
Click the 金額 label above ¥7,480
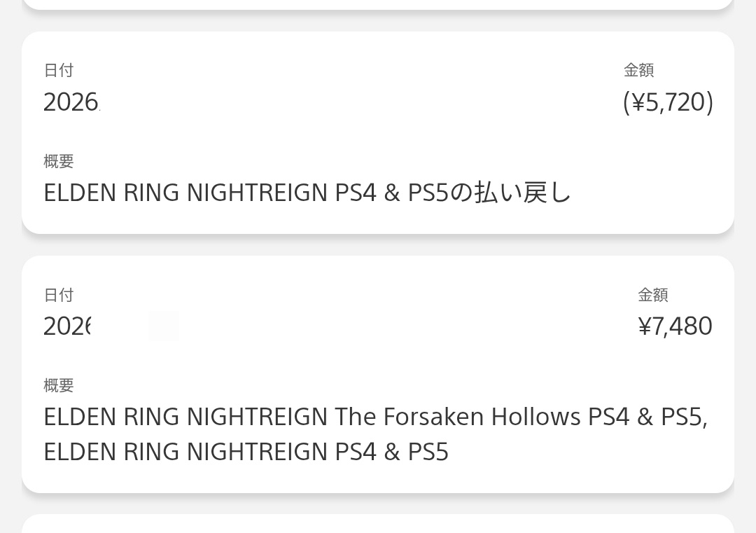(x=652, y=295)
